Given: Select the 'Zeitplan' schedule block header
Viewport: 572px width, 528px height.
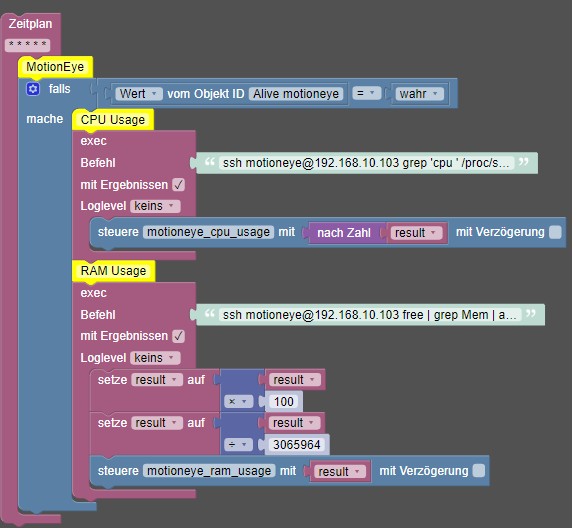Looking at the screenshot, I should 30,24.
